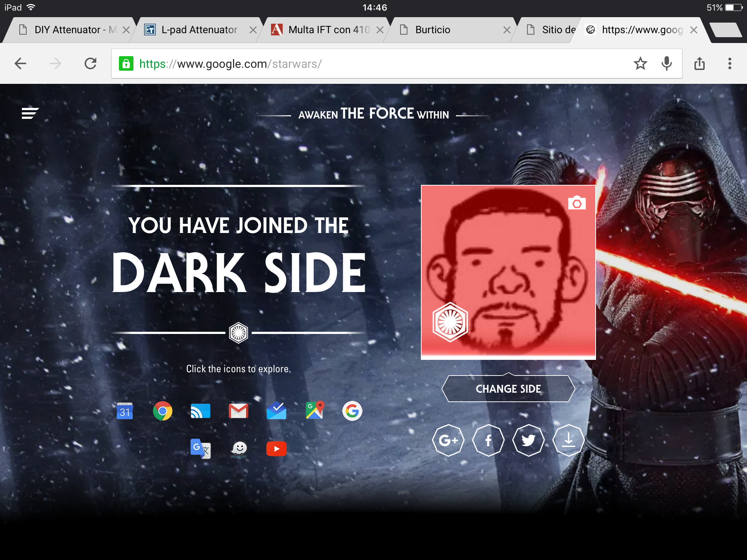The image size is (747, 560).
Task: Open Chrome three-dot menu
Action: point(730,63)
